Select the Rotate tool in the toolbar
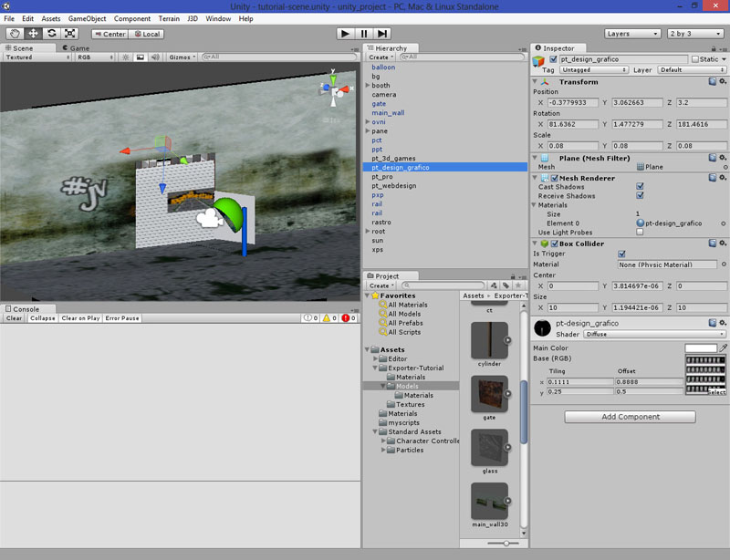730x560 pixels. 51,34
